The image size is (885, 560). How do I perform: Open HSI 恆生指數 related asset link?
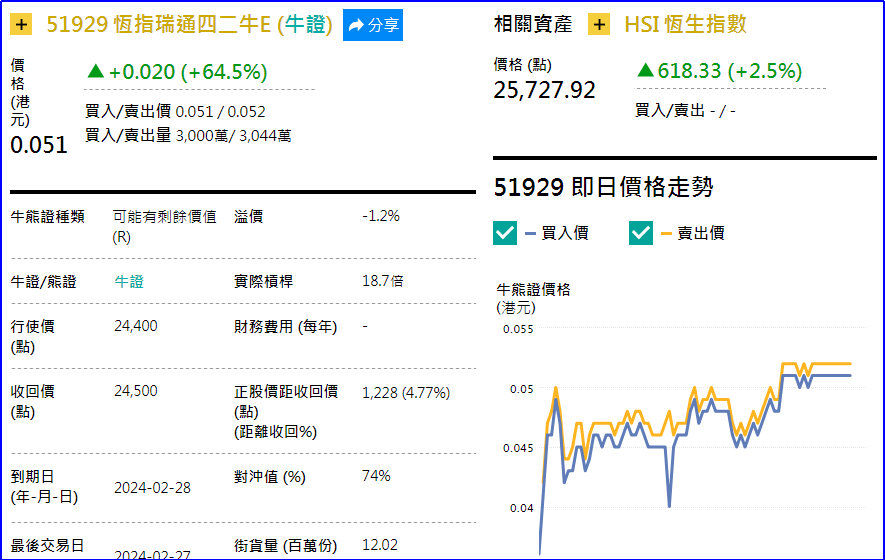pos(685,24)
